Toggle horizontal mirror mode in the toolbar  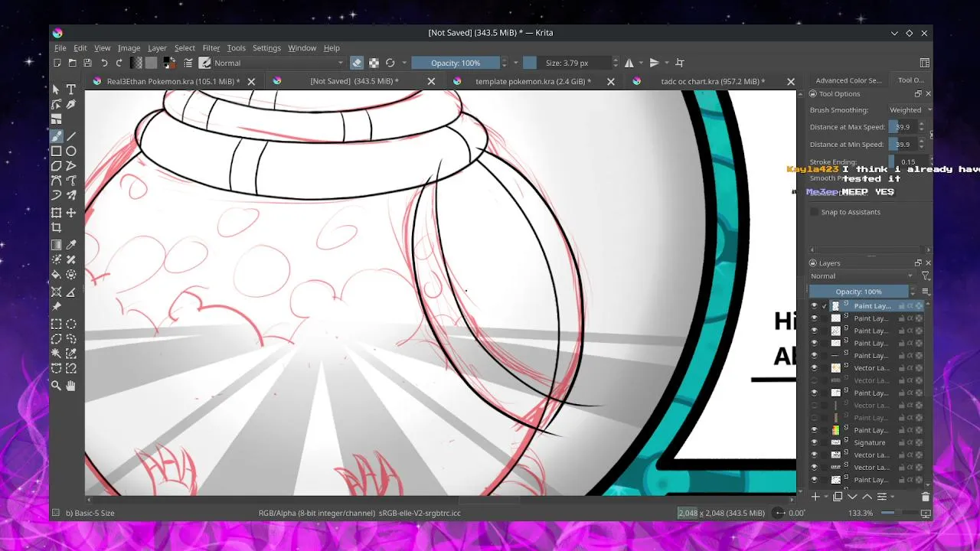[629, 63]
